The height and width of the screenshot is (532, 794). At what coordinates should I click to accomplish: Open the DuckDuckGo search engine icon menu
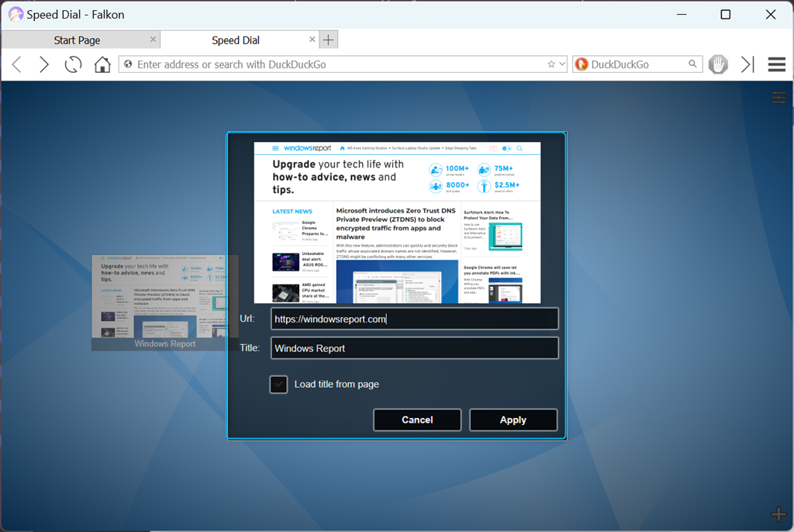coord(582,64)
